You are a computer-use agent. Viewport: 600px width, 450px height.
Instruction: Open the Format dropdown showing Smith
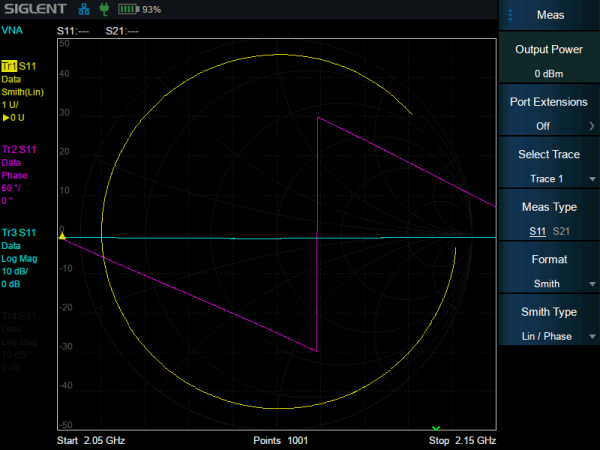coord(549,270)
